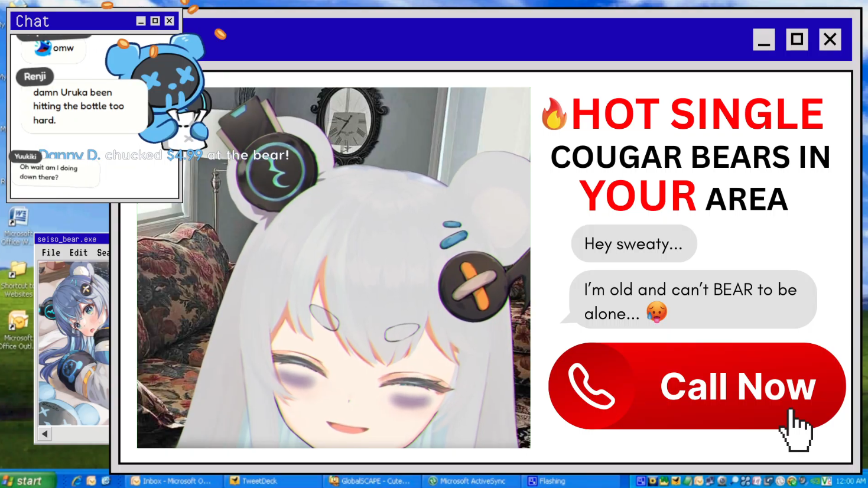Click the system tray clock showing 12:00 AM

(851, 481)
